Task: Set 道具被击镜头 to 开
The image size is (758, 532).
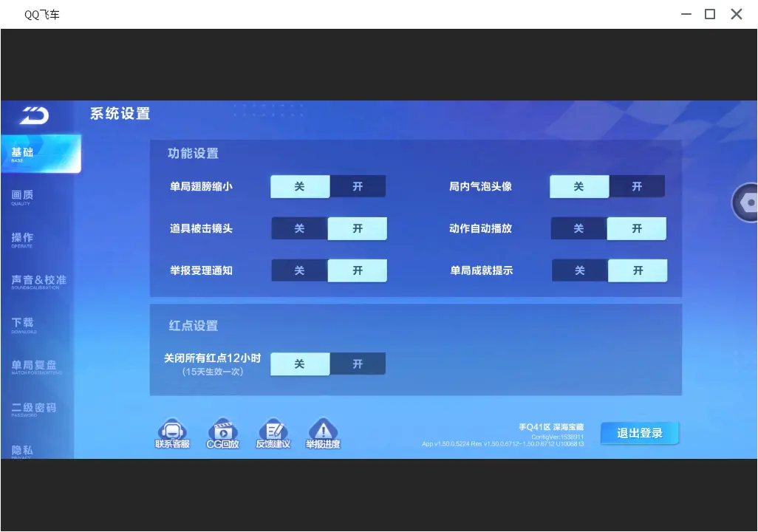Action: (x=358, y=229)
